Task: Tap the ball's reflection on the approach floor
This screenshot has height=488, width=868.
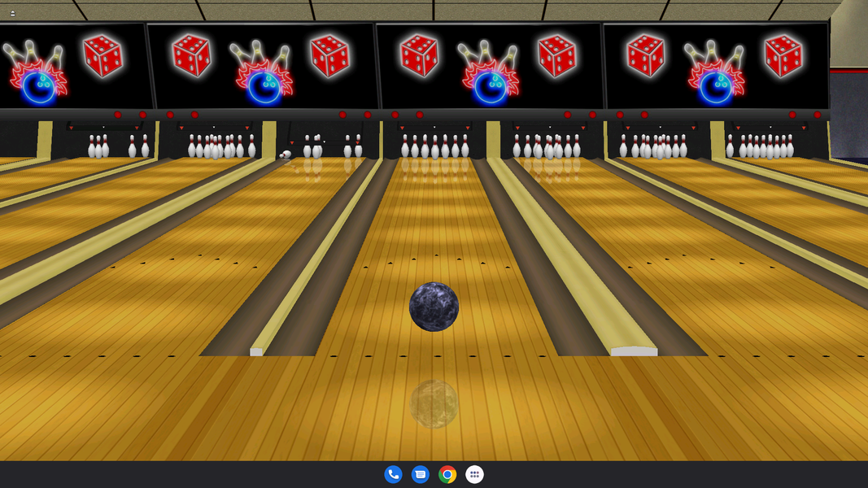Action: (x=434, y=404)
